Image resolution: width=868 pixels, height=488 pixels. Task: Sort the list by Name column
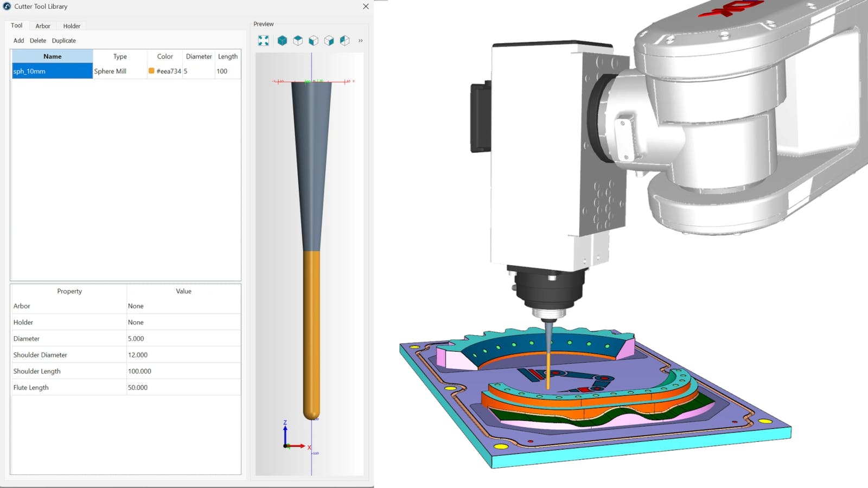(x=52, y=56)
